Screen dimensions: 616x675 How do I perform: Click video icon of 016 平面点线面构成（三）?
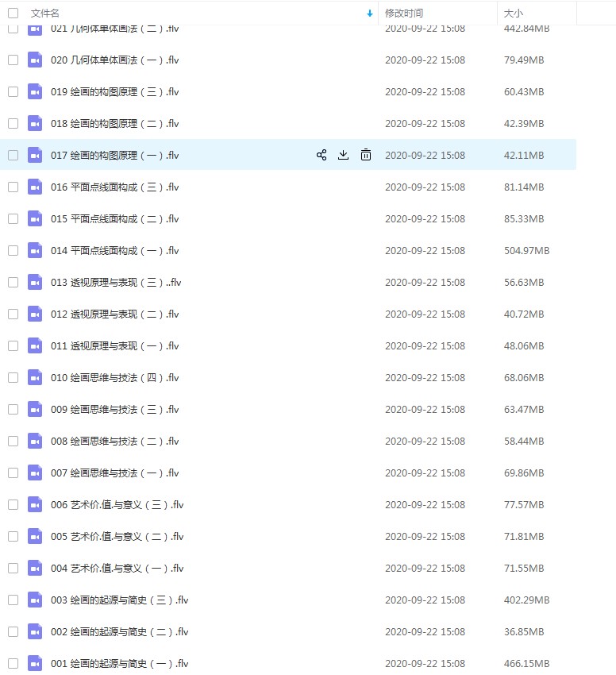(35, 187)
